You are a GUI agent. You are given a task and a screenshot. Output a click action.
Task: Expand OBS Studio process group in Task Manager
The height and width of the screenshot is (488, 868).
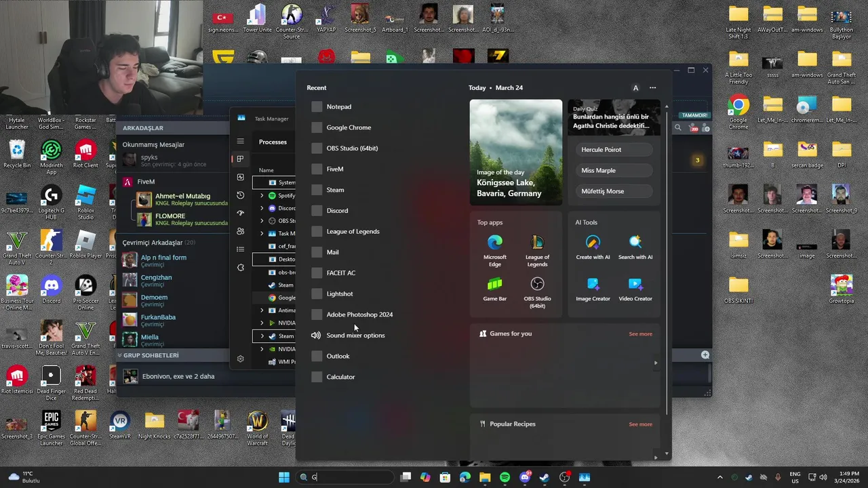pyautogui.click(x=262, y=220)
